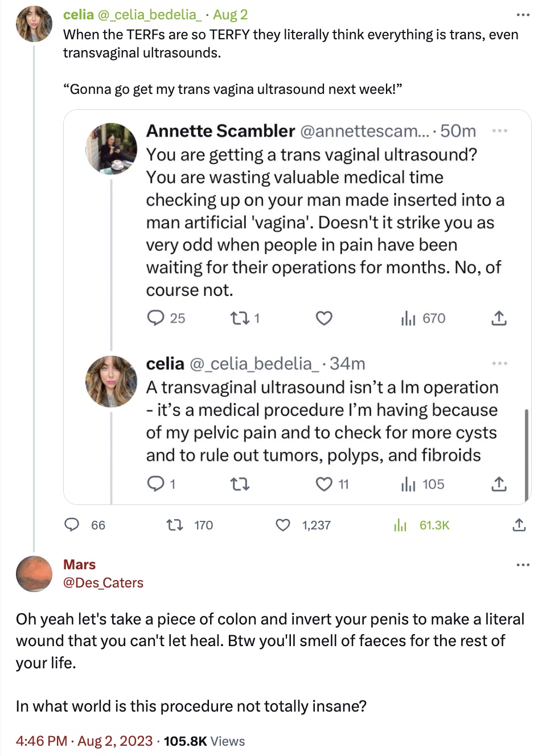Image resolution: width=542 pixels, height=756 pixels.
Task: Retweet celia's tweet with 170 retweets
Action: 174,525
